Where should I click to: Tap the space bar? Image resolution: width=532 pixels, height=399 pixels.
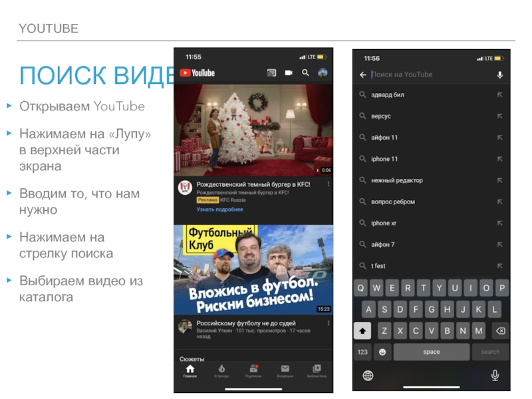(432, 352)
